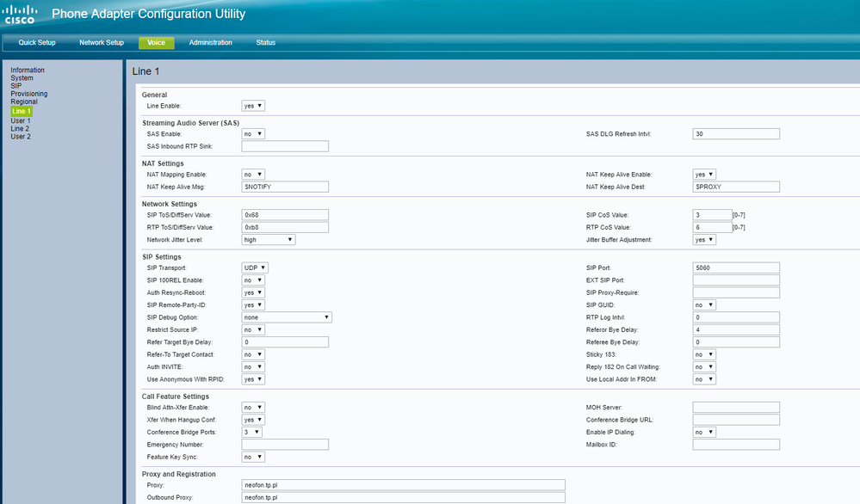The image size is (860, 504).
Task: Click the SIP Port input field
Action: (x=735, y=268)
